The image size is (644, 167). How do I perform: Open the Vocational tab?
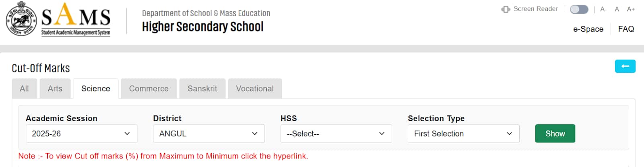[x=255, y=89]
